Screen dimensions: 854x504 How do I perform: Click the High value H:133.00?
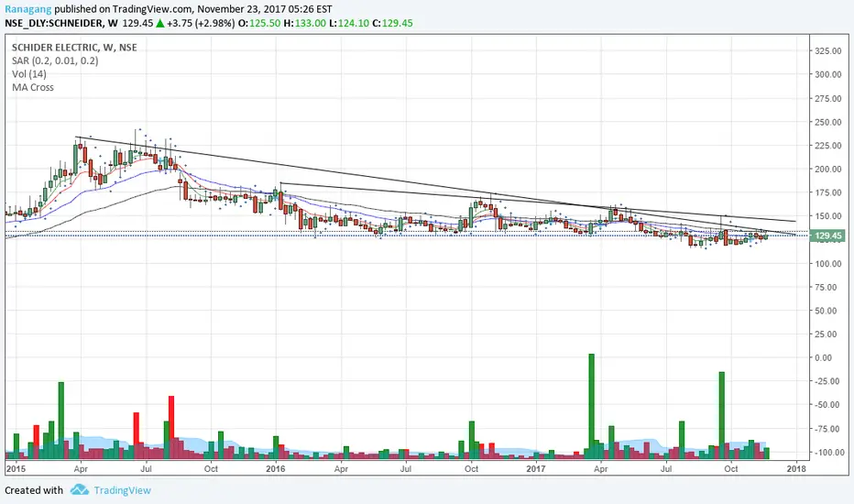click(x=304, y=23)
